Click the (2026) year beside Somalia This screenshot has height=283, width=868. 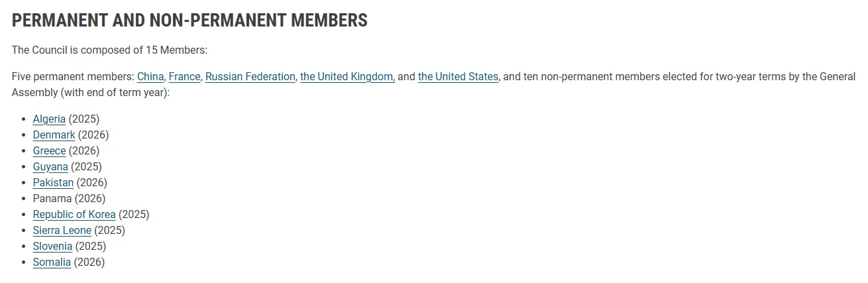[89, 262]
